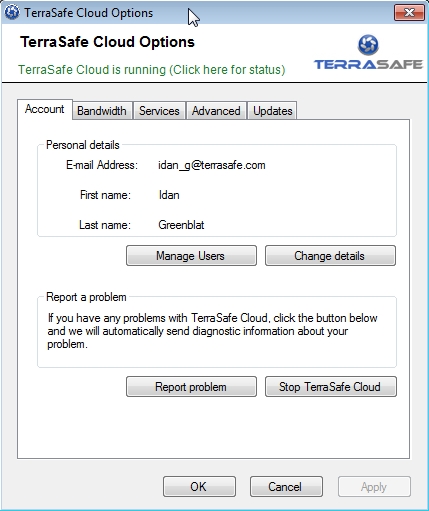Click the last name value Greenblat
This screenshot has width=429, height=511.
click(181, 225)
